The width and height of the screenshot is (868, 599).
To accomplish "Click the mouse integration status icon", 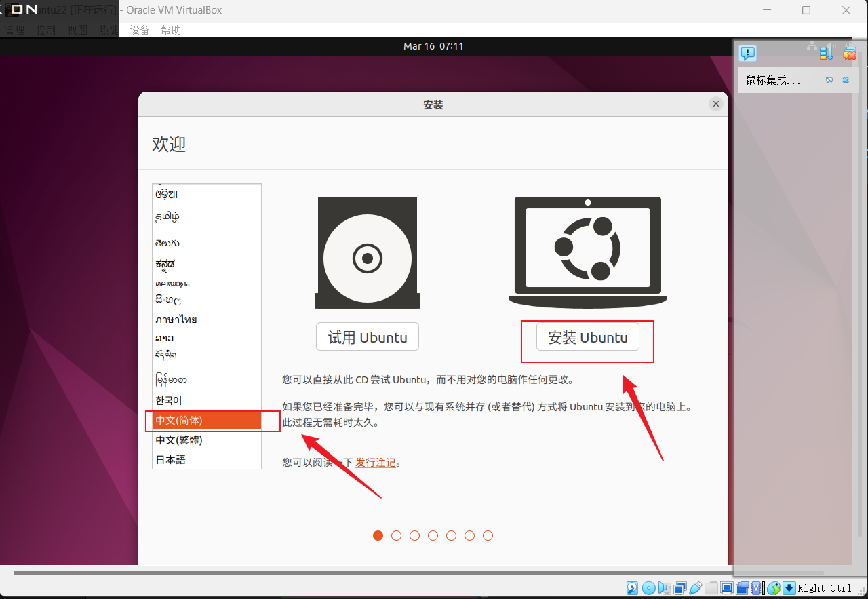I will point(774,588).
